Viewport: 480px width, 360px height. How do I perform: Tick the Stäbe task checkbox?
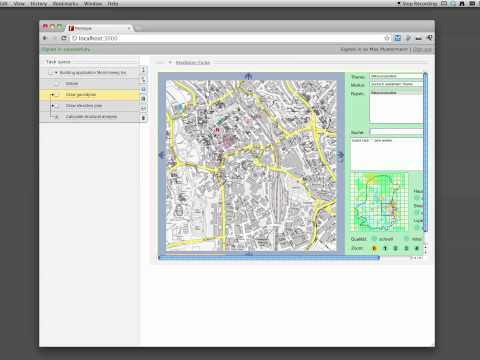pyautogui.click(x=56, y=84)
